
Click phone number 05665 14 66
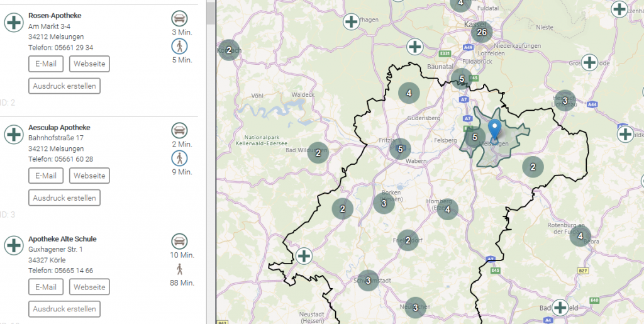74,271
